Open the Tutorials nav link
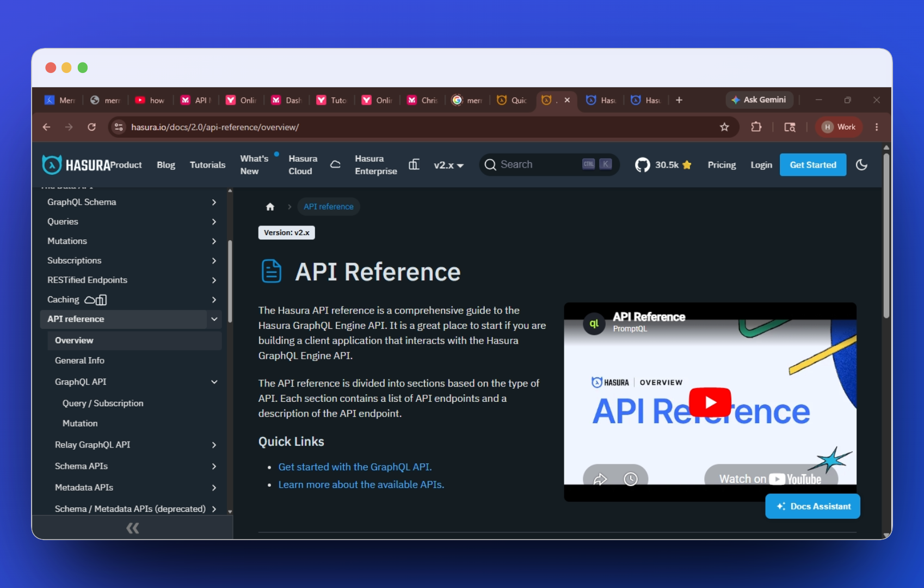Viewport: 924px width, 588px height. pyautogui.click(x=207, y=165)
